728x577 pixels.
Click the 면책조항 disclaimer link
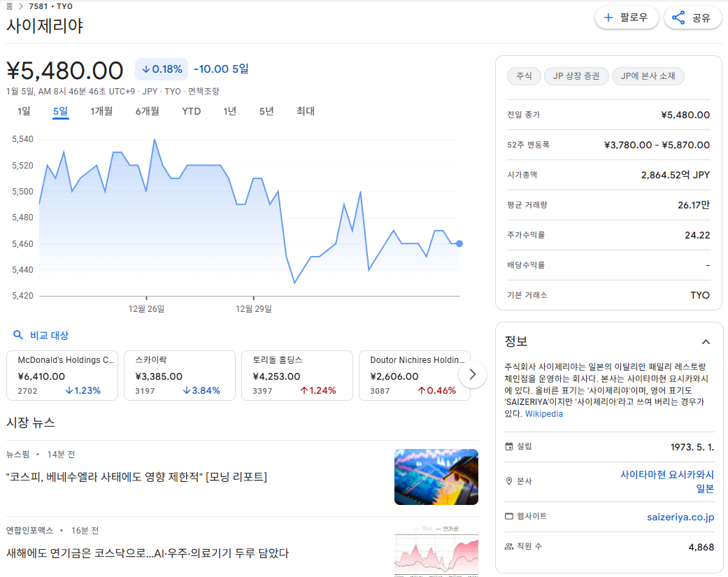point(204,91)
